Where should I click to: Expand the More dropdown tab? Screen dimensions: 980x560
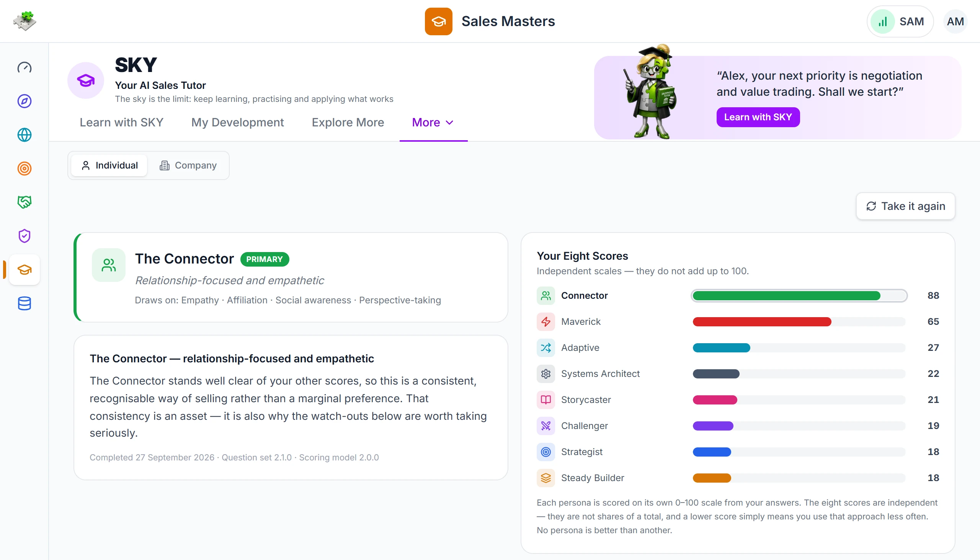(x=433, y=122)
